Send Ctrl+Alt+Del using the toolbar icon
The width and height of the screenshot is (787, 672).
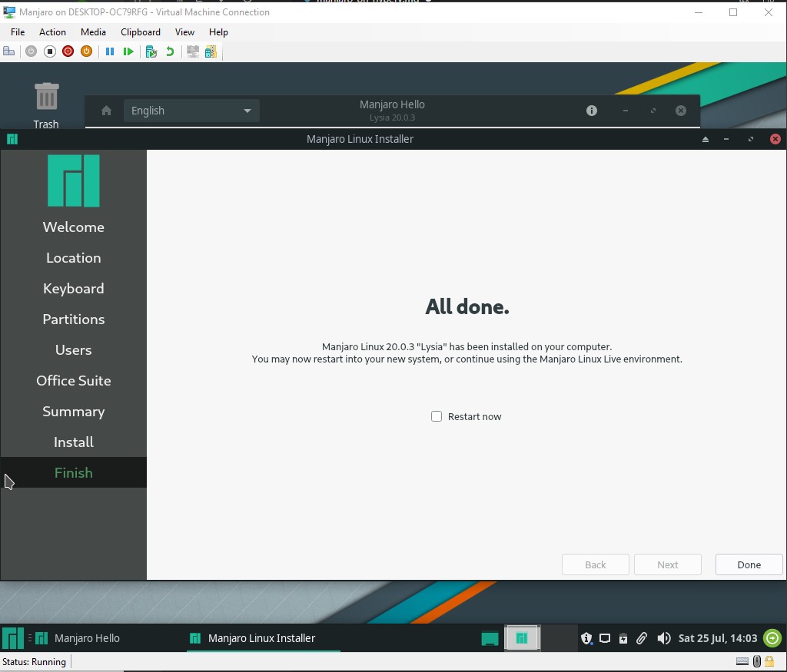9,51
